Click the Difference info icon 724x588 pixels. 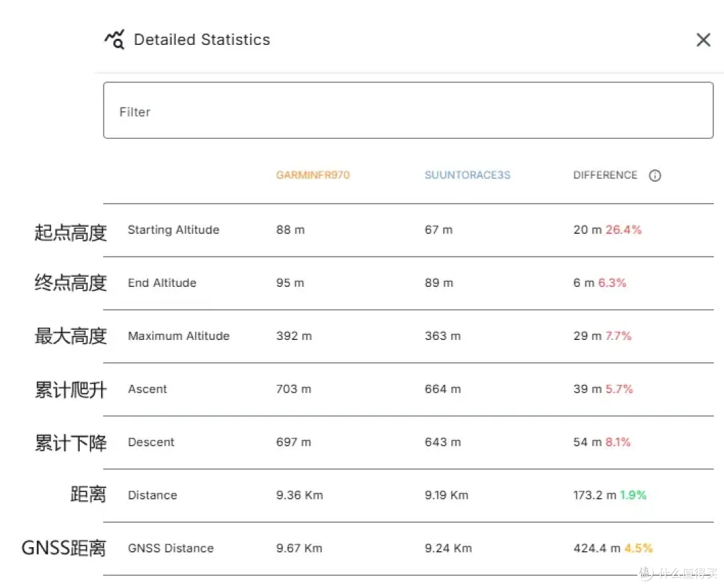[x=655, y=176]
